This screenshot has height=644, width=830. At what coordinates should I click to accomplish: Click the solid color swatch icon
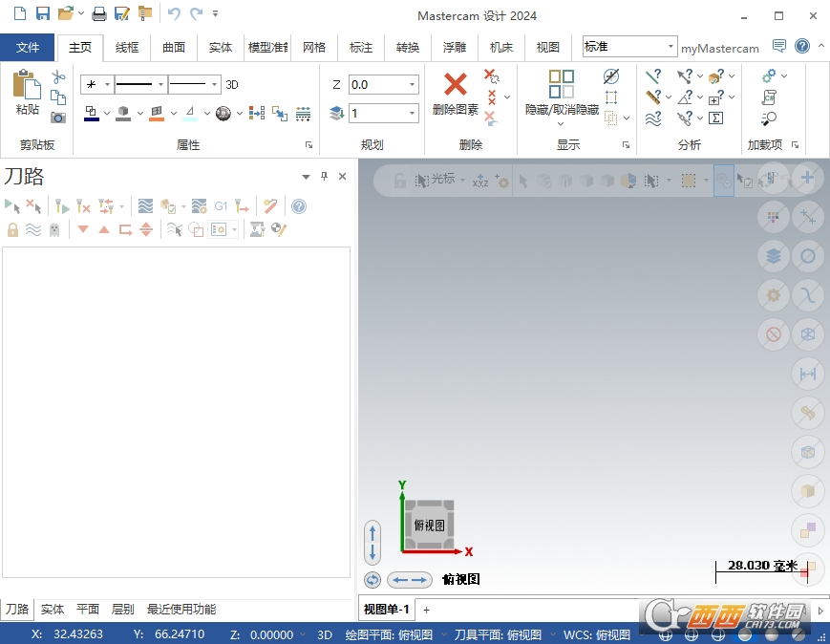click(x=123, y=113)
